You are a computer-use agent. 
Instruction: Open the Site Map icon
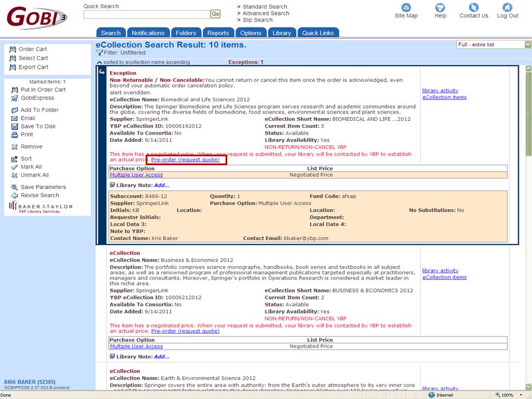click(x=406, y=7)
